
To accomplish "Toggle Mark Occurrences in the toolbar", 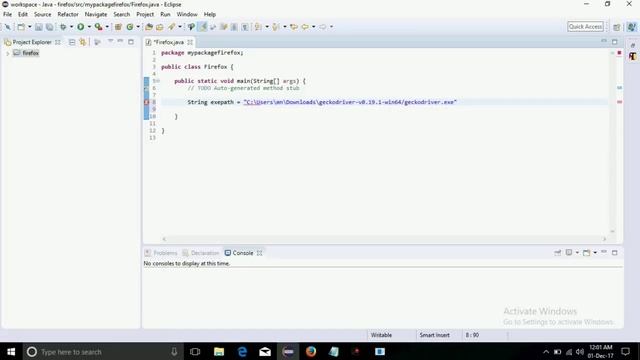I will click(202, 27).
